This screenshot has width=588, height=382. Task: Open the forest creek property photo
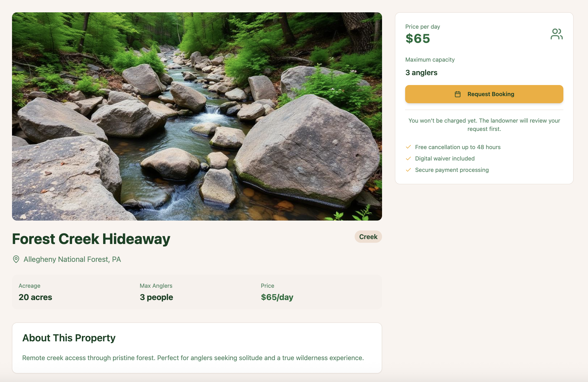pos(197,116)
